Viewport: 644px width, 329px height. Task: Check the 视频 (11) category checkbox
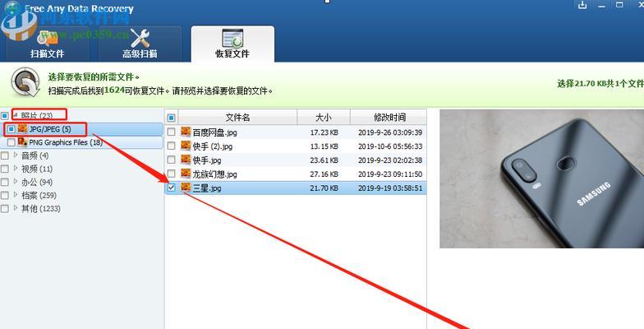[x=5, y=169]
